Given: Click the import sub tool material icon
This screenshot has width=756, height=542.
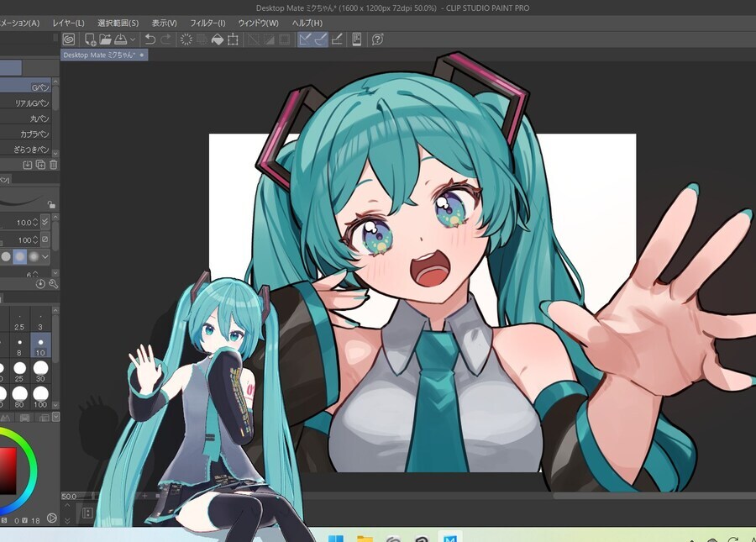Looking at the screenshot, I should point(28,165).
